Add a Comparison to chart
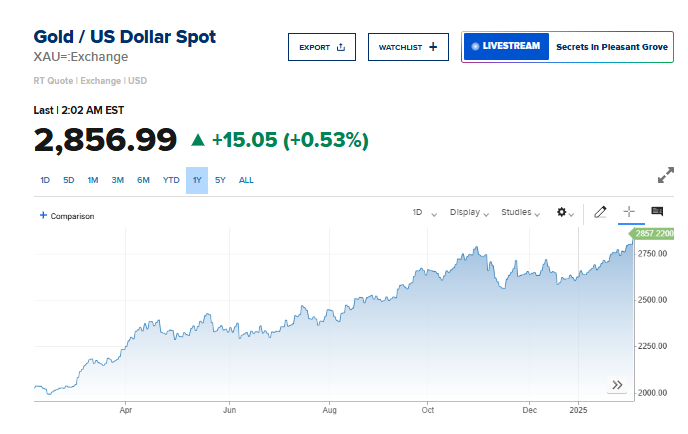This screenshot has height=434, width=688. coord(67,215)
